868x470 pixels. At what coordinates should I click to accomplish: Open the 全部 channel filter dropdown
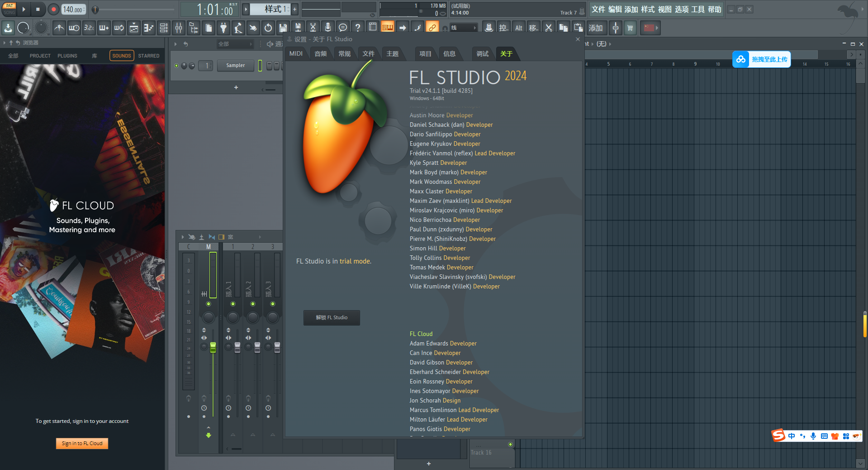pos(235,44)
